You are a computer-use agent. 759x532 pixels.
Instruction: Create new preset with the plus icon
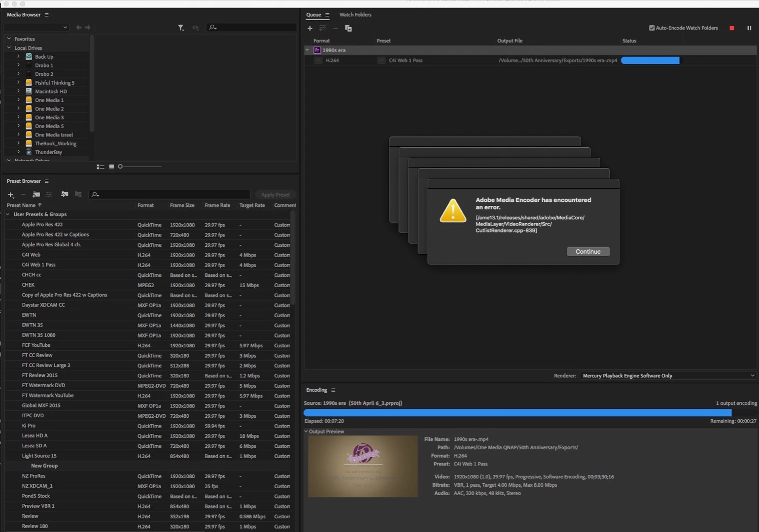pyautogui.click(x=11, y=195)
